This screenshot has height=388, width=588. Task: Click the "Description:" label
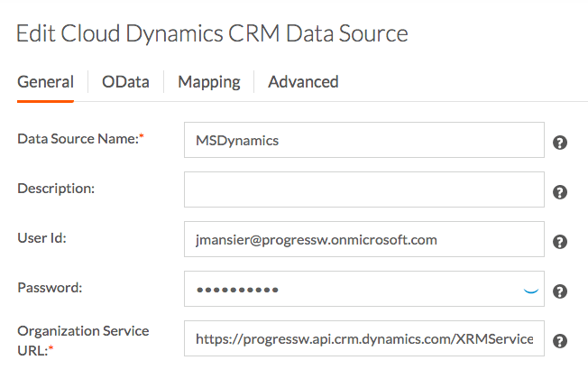coord(56,188)
